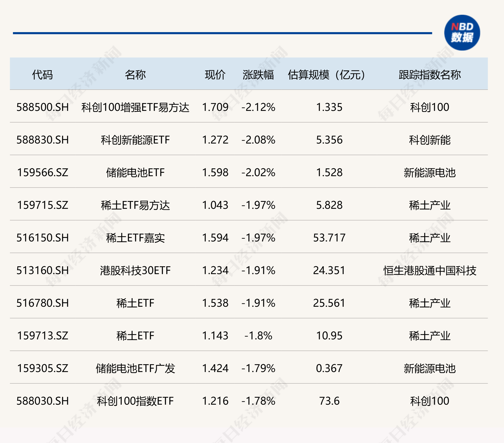Click the NBD数据 round logo
Viewport: 504px width, 443px height.
click(x=462, y=33)
